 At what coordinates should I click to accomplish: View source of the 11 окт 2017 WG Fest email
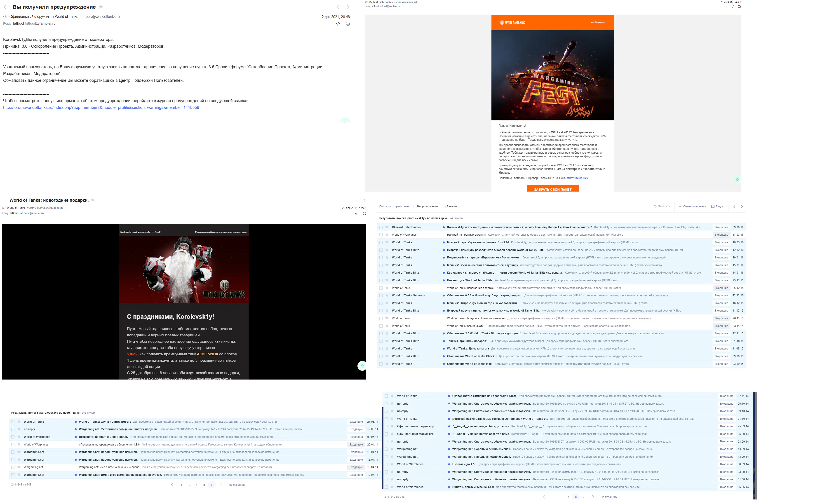point(733,6)
